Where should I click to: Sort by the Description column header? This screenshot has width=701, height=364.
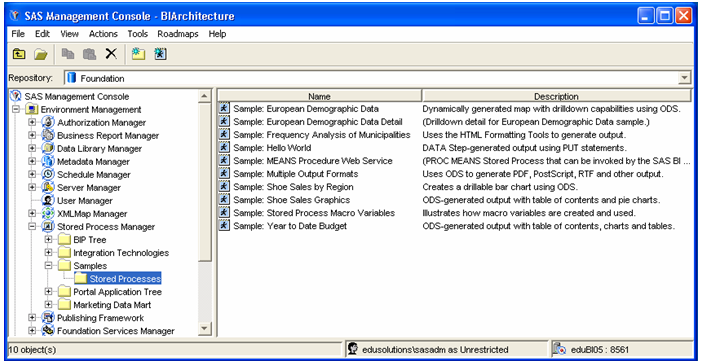point(556,96)
